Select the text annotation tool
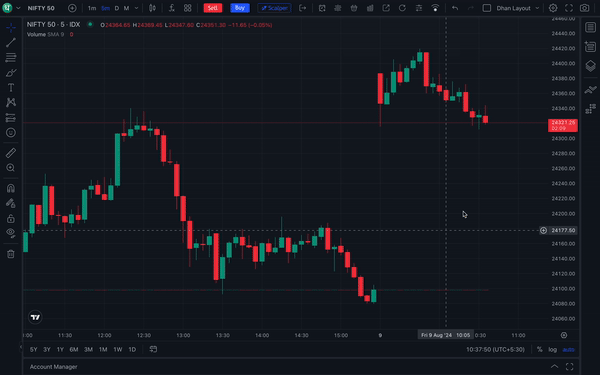Screen dimensions: 600x375 [x=11, y=88]
